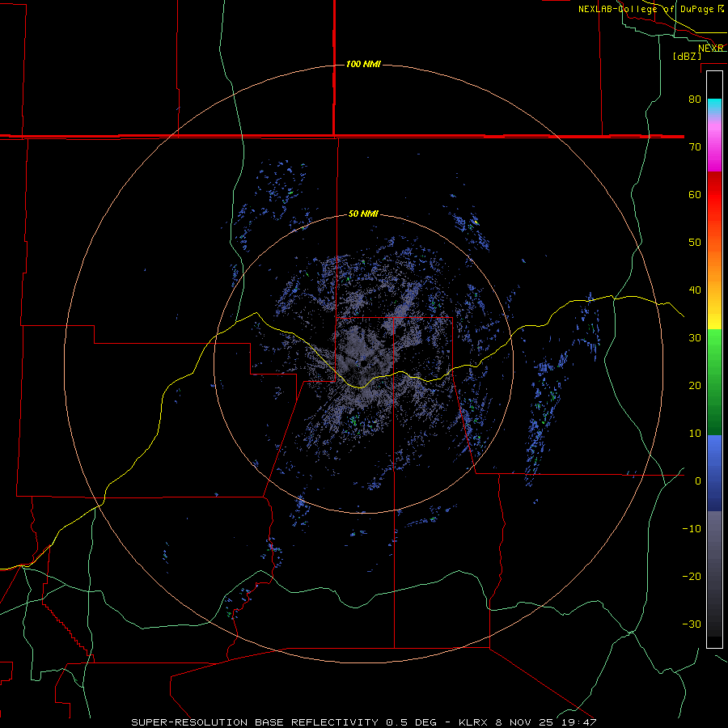
Task: Click the 60 value on the color scale
Action: [695, 194]
